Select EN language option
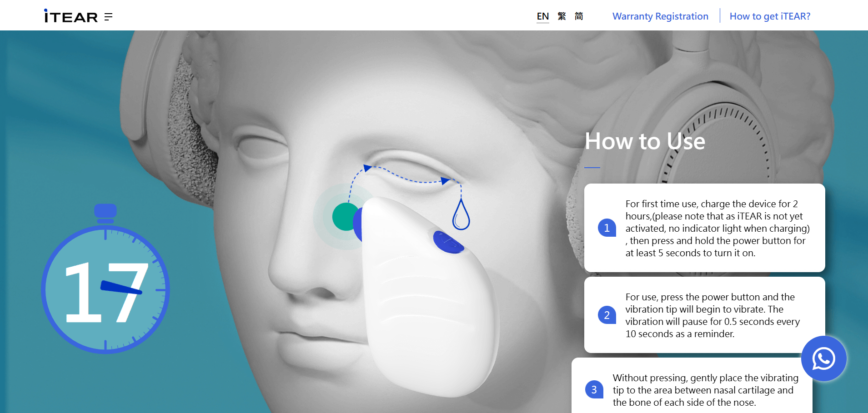Screen dimensions: 868x413 (x=542, y=16)
